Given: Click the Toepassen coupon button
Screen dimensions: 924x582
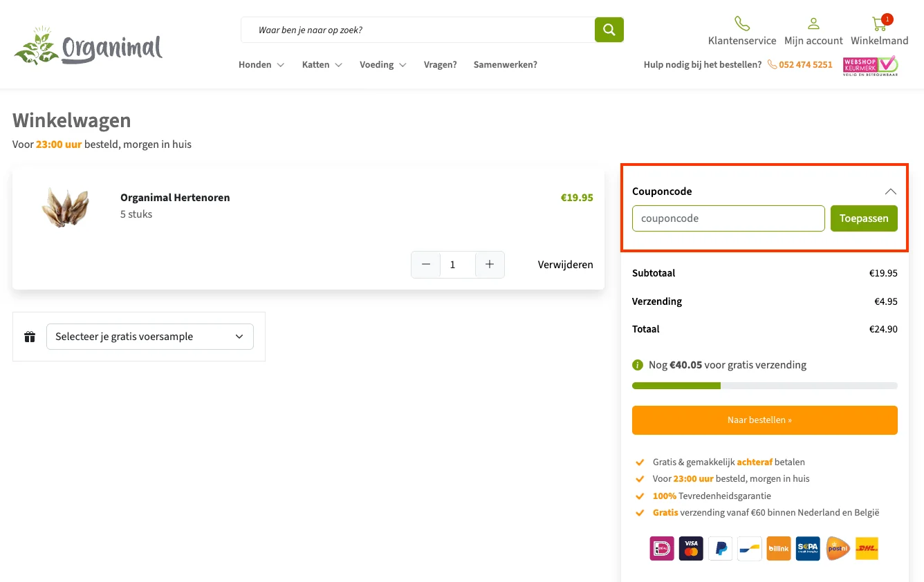Looking at the screenshot, I should (x=863, y=218).
